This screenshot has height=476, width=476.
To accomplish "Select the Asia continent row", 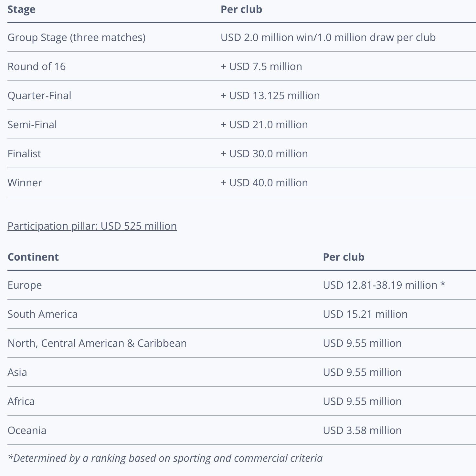I will (x=242, y=372).
